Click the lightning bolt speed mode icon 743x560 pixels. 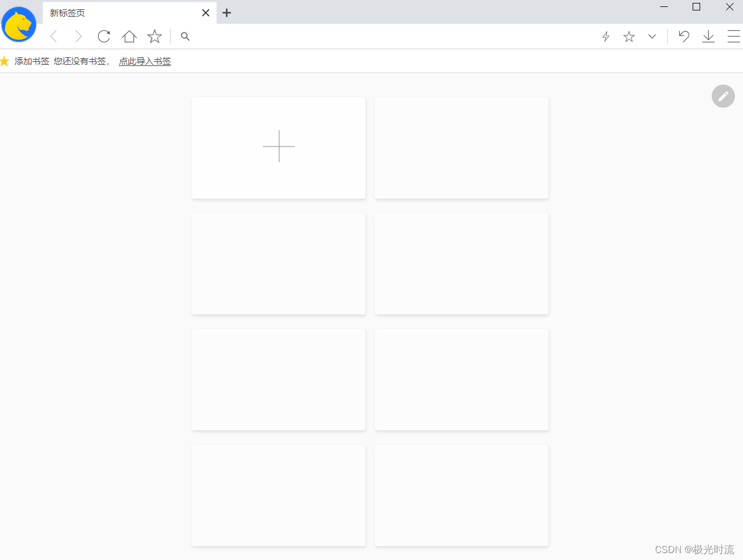[606, 36]
